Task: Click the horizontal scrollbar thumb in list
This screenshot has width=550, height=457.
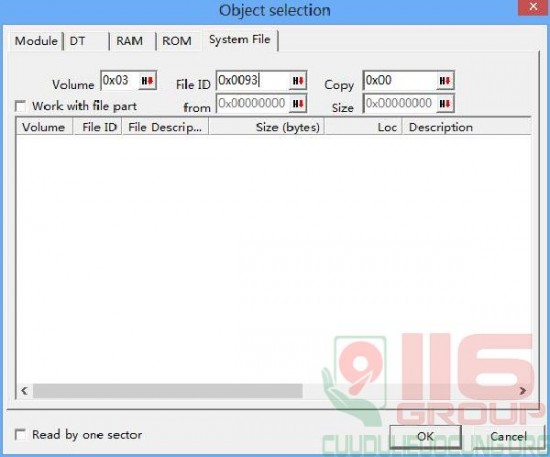Action: [x=168, y=391]
